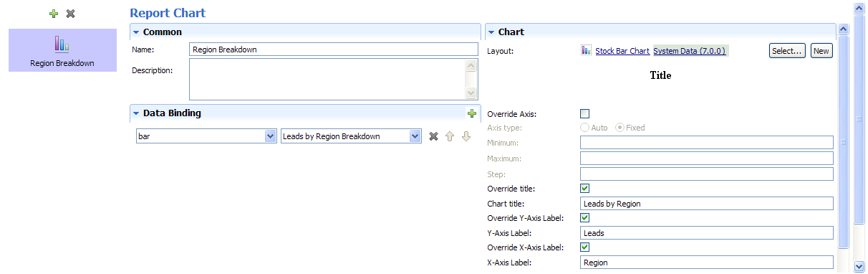This screenshot has width=868, height=274.
Task: Toggle the Override Y-Axis Label checkbox
Action: pyautogui.click(x=585, y=218)
